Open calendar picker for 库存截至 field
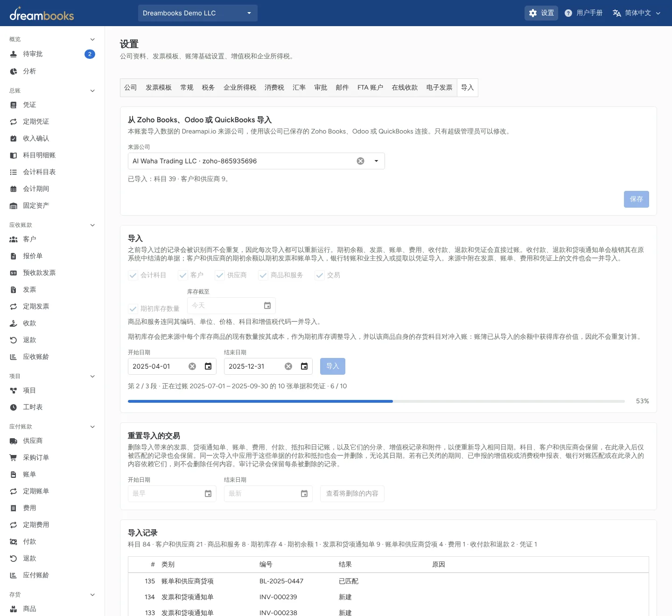672x616 pixels. (x=267, y=306)
